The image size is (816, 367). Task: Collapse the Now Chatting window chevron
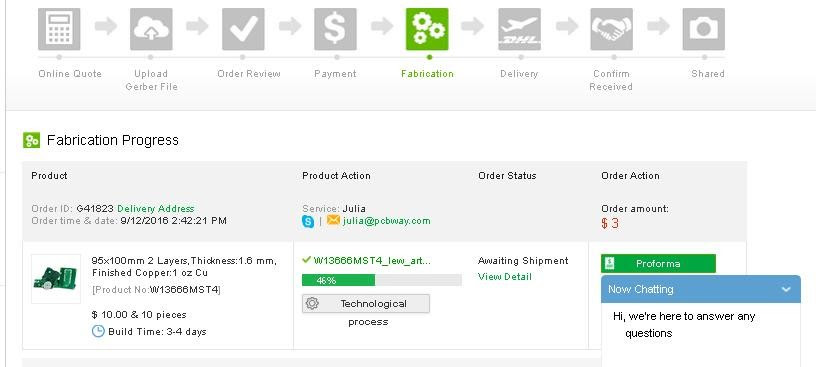[786, 289]
